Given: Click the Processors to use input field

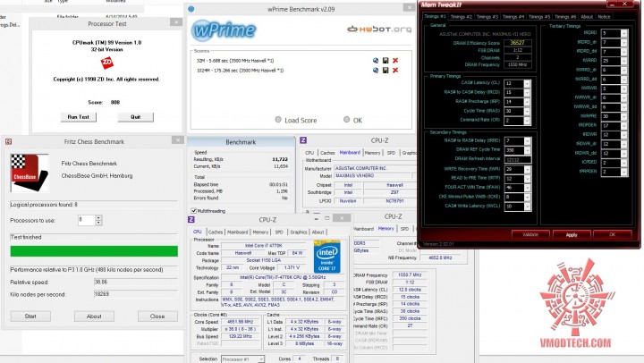Looking at the screenshot, I should (x=87, y=221).
